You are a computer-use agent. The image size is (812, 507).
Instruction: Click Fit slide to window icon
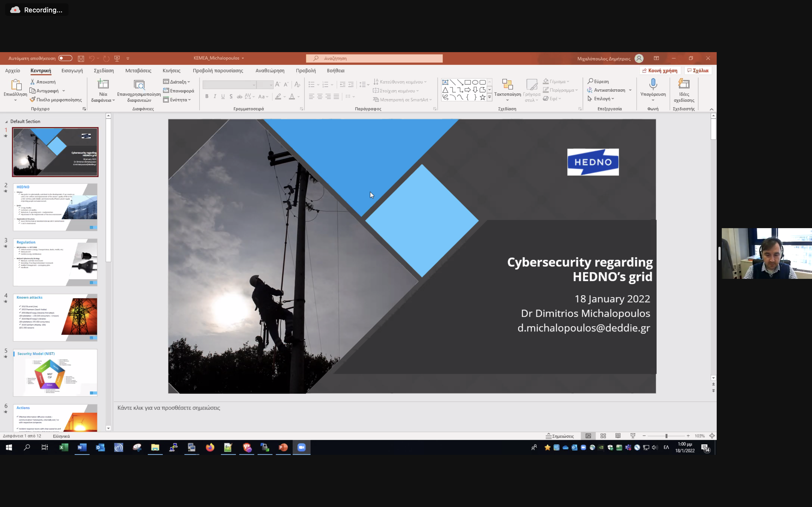click(x=712, y=436)
